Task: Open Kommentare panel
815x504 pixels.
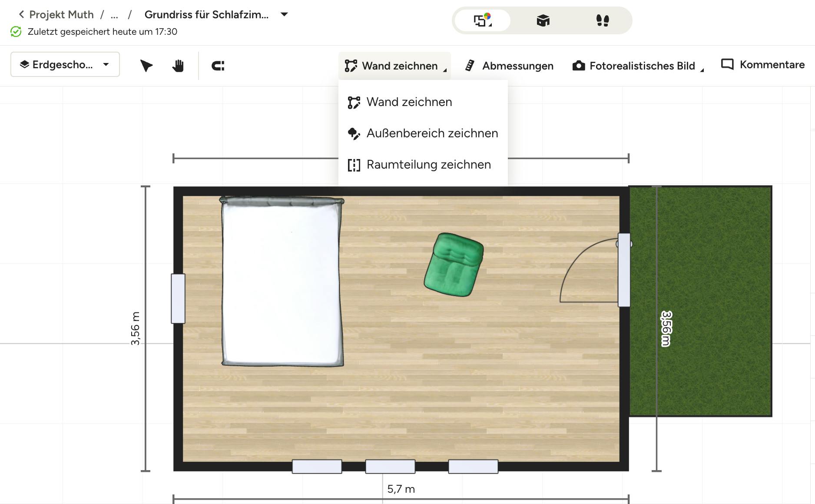Action: pyautogui.click(x=763, y=65)
